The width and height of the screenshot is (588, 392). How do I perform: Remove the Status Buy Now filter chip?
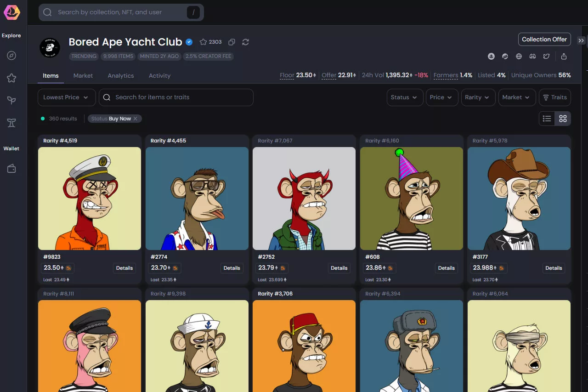pos(136,119)
